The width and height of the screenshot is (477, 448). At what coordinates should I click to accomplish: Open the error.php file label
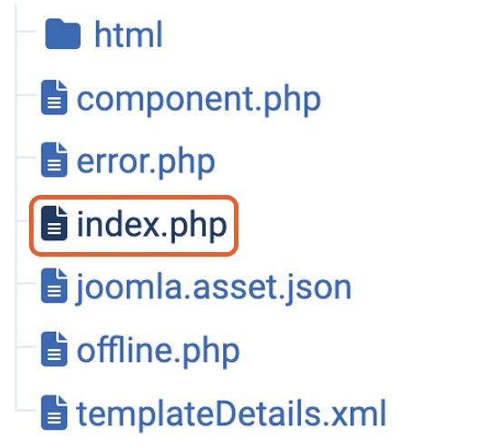pyautogui.click(x=146, y=162)
